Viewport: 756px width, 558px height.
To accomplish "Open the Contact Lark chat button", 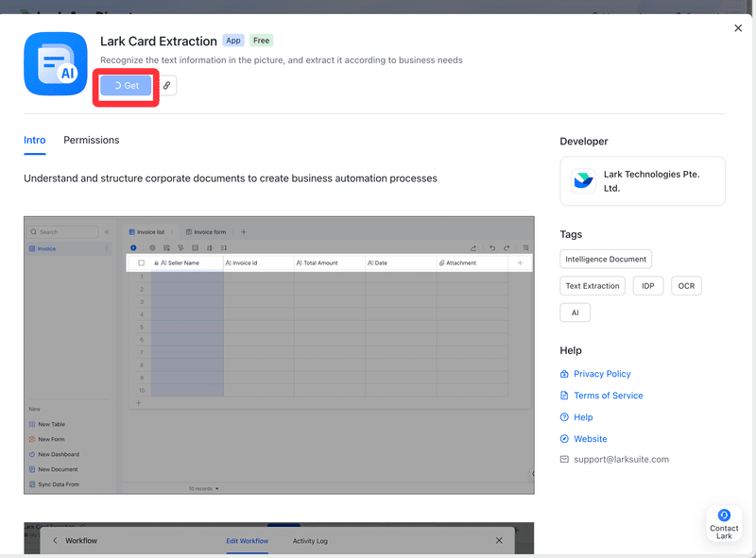I will [x=724, y=524].
